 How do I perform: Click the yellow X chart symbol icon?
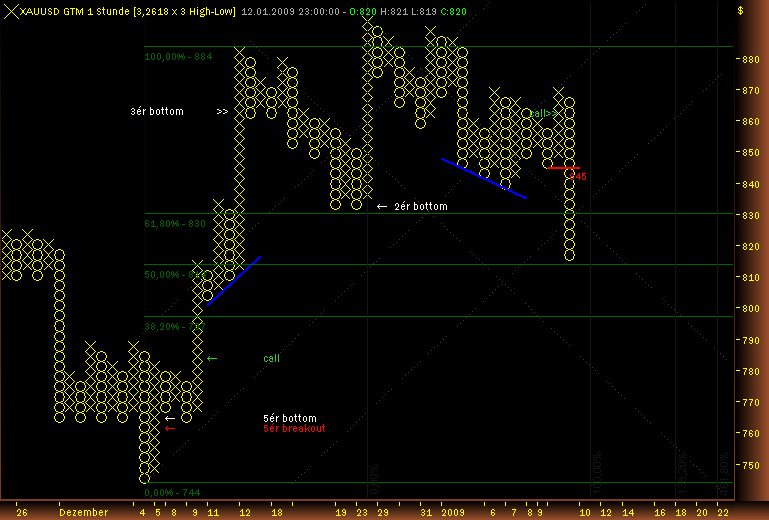(x=11, y=11)
